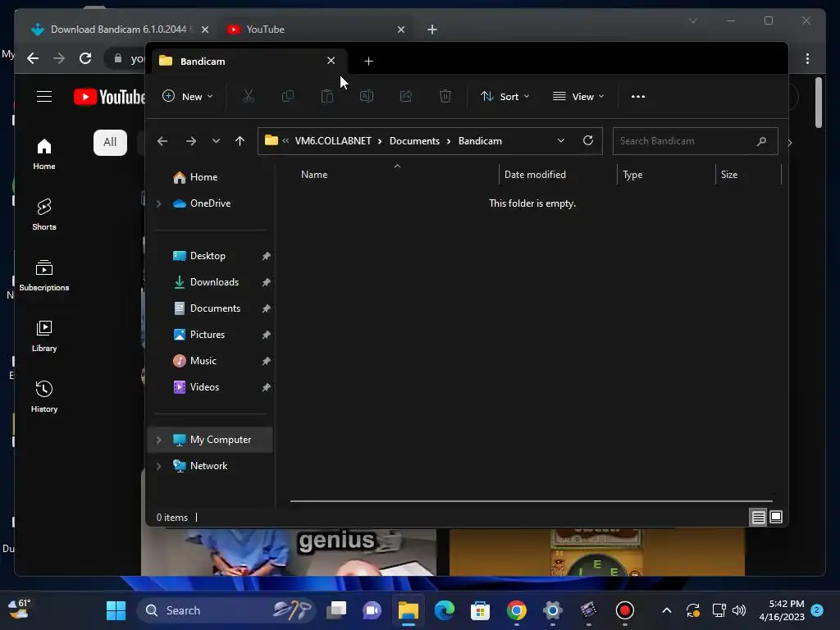Click the Cut icon in File Explorer toolbar

click(248, 97)
